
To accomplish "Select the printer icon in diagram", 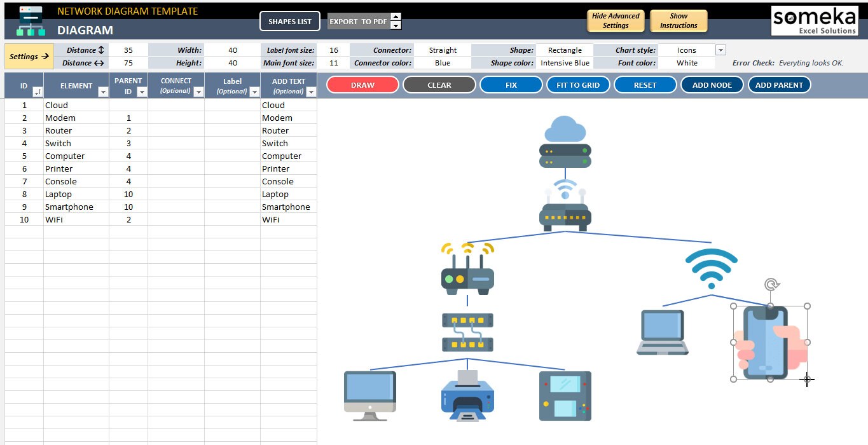I will click(x=467, y=395).
